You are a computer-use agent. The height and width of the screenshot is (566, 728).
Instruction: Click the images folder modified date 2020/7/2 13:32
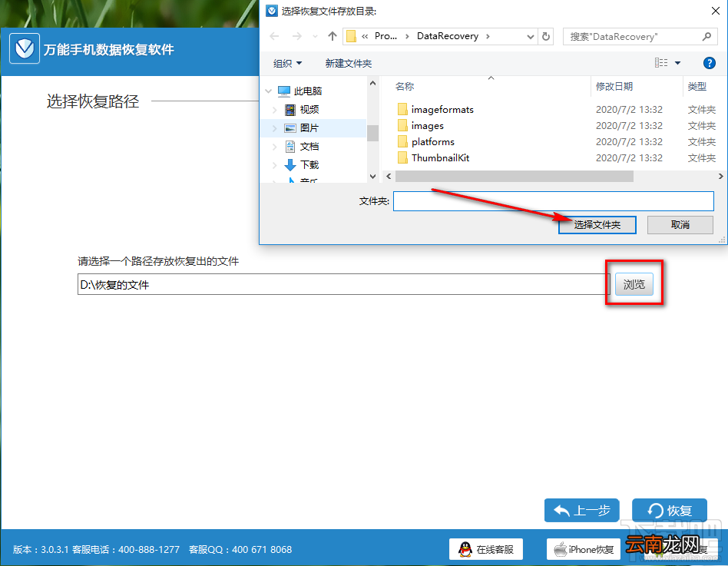(x=629, y=126)
